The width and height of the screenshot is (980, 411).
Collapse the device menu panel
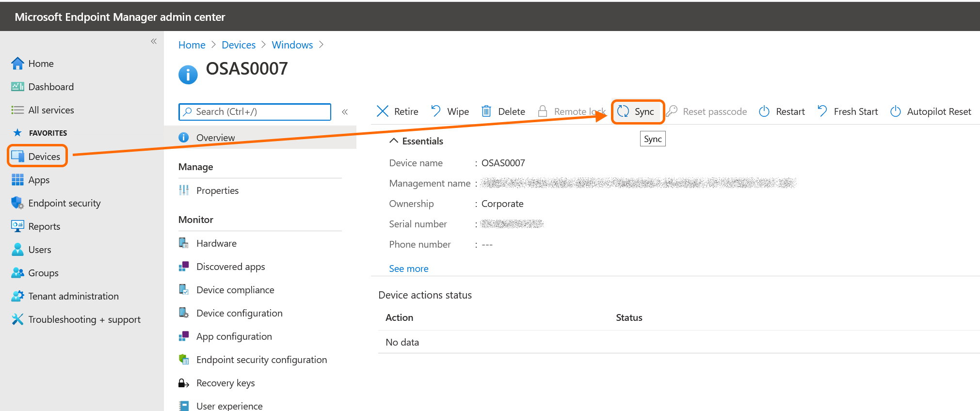point(345,112)
